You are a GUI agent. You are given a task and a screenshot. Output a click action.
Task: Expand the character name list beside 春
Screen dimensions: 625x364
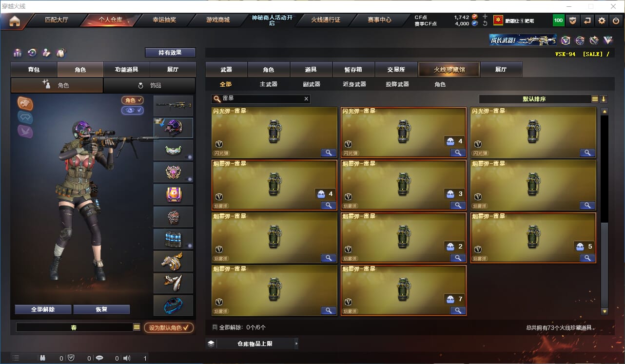click(x=137, y=327)
